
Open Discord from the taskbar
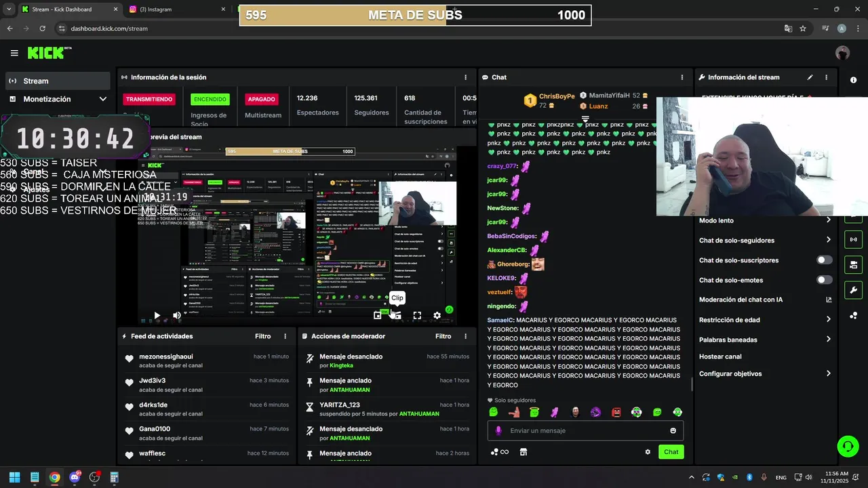point(75,477)
